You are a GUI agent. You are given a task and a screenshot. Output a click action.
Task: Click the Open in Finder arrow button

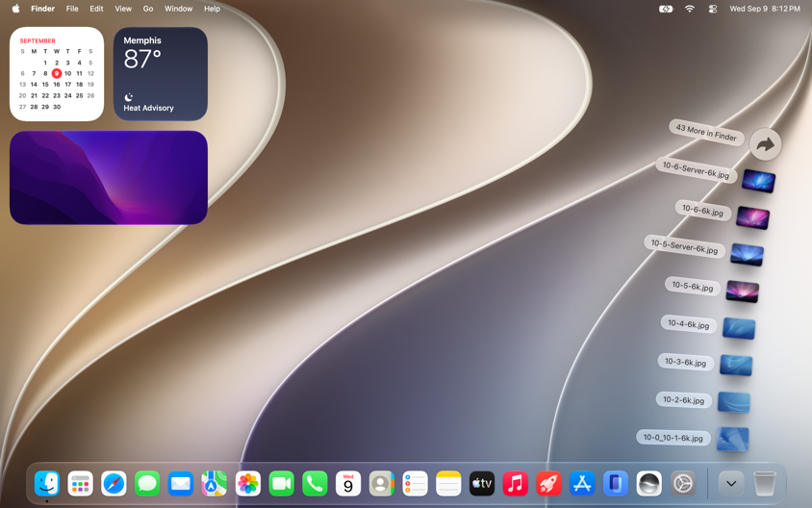pyautogui.click(x=766, y=144)
